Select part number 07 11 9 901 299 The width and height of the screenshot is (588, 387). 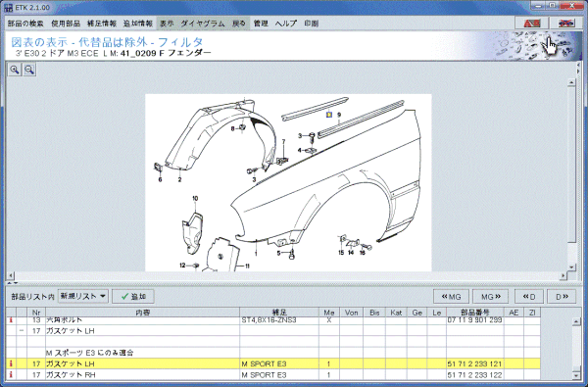click(474, 320)
